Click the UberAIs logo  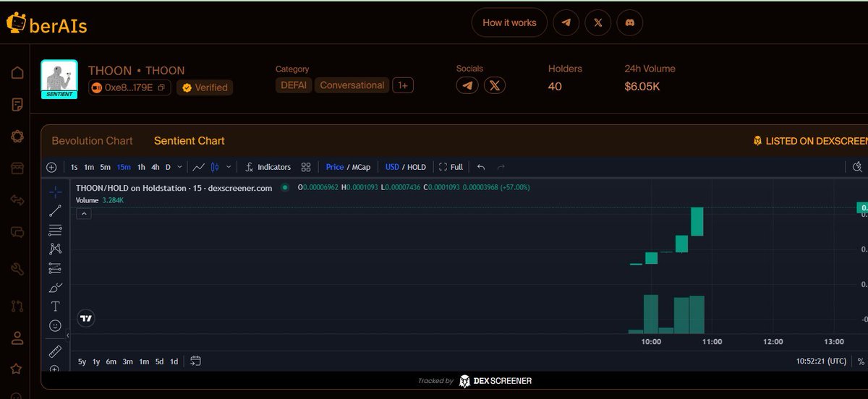[46, 25]
